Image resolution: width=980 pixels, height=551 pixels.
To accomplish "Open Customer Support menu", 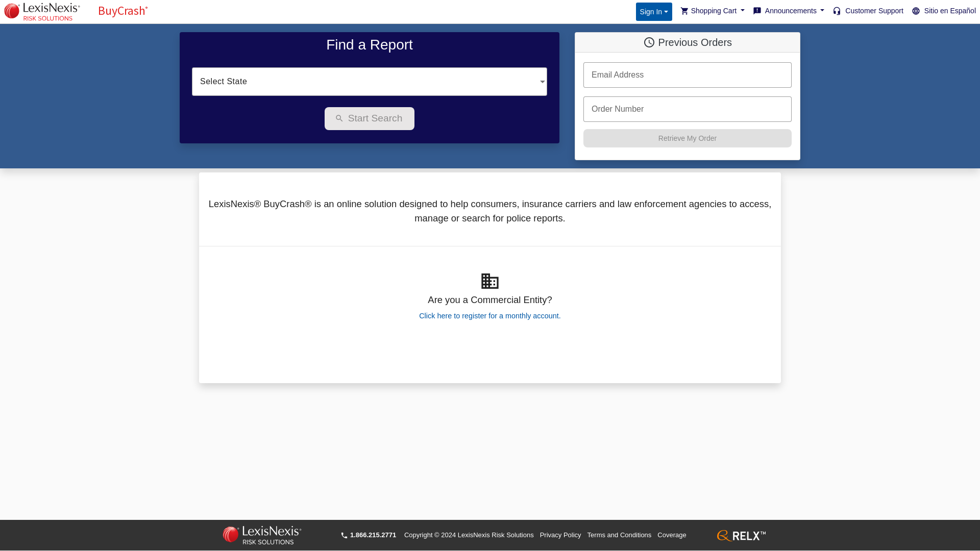I will coord(868,11).
